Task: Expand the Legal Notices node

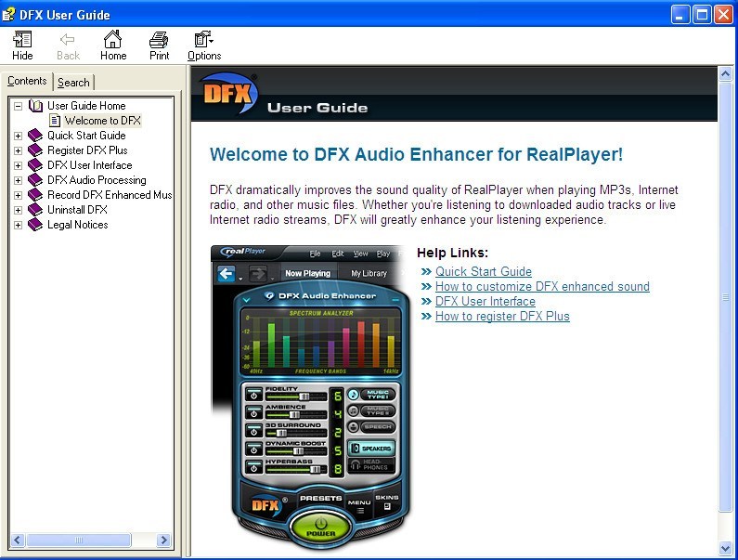Action: (x=18, y=225)
